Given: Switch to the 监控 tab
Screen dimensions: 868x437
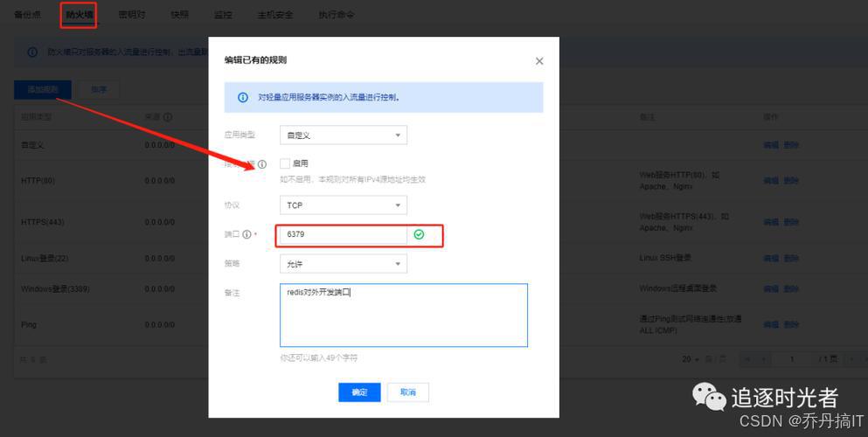Looking at the screenshot, I should coord(223,15).
